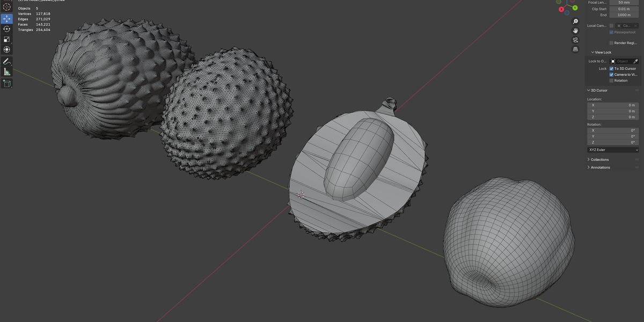Toggle camera view with the camera icon

click(575, 40)
